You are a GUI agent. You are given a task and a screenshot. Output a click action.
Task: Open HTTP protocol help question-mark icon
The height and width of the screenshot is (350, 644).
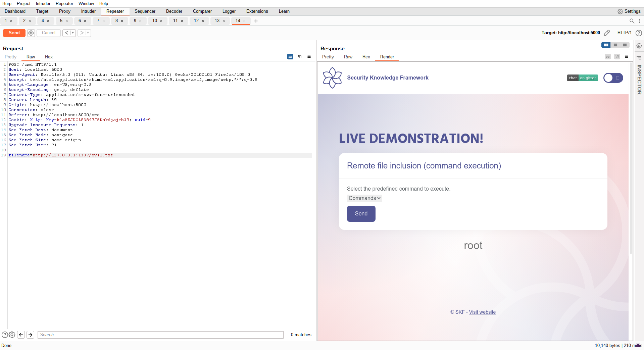[x=639, y=33]
